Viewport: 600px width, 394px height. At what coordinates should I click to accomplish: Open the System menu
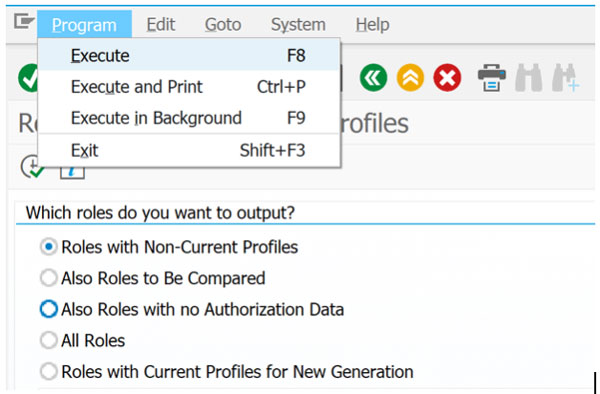(298, 25)
